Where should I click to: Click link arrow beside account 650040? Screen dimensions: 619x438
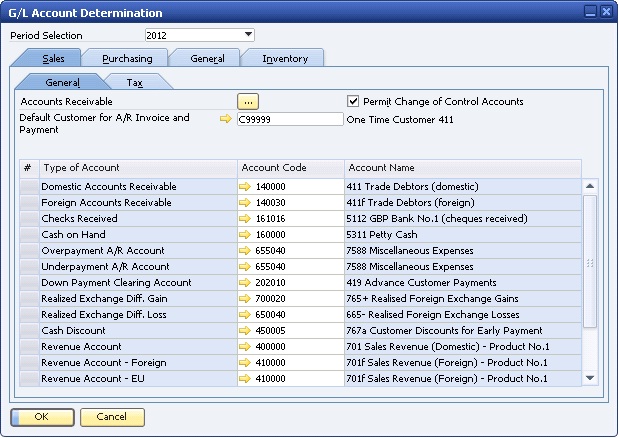pos(245,314)
